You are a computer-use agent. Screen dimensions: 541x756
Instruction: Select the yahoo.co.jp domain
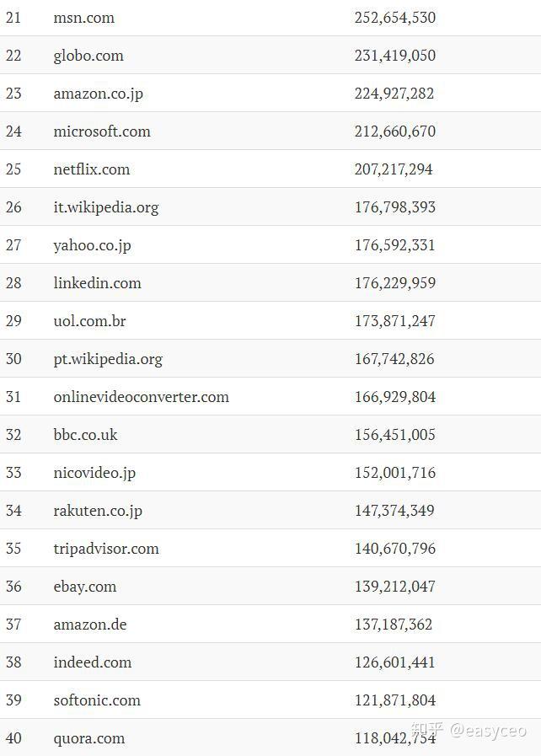point(93,245)
